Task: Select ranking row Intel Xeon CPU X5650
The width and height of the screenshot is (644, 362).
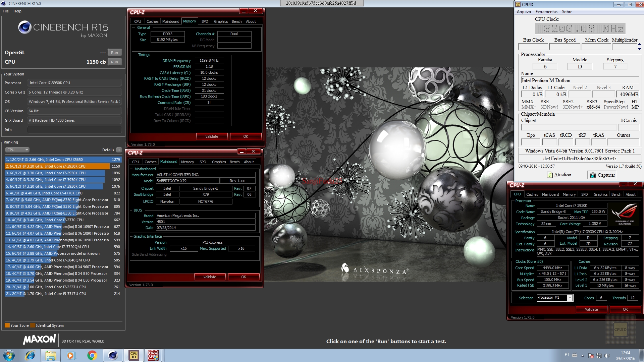Action: [63, 160]
